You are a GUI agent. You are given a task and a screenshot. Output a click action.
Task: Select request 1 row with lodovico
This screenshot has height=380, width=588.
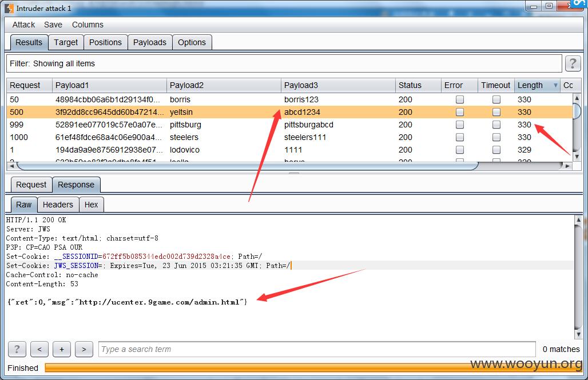(x=289, y=150)
